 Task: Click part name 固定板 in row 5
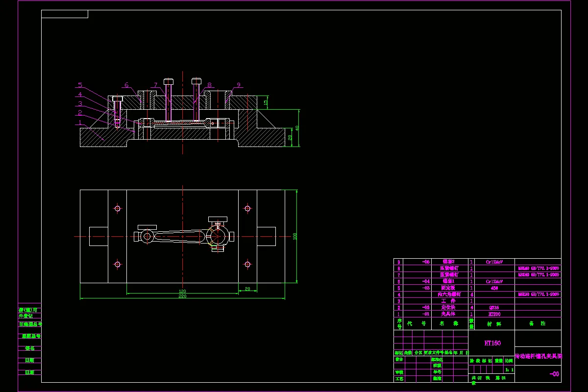click(x=448, y=288)
